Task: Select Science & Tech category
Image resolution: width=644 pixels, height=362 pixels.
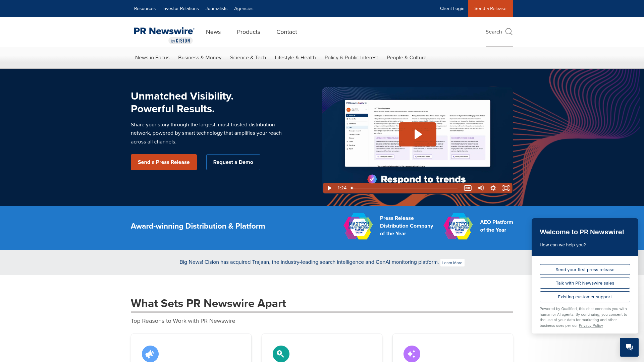Action: click(248, 58)
